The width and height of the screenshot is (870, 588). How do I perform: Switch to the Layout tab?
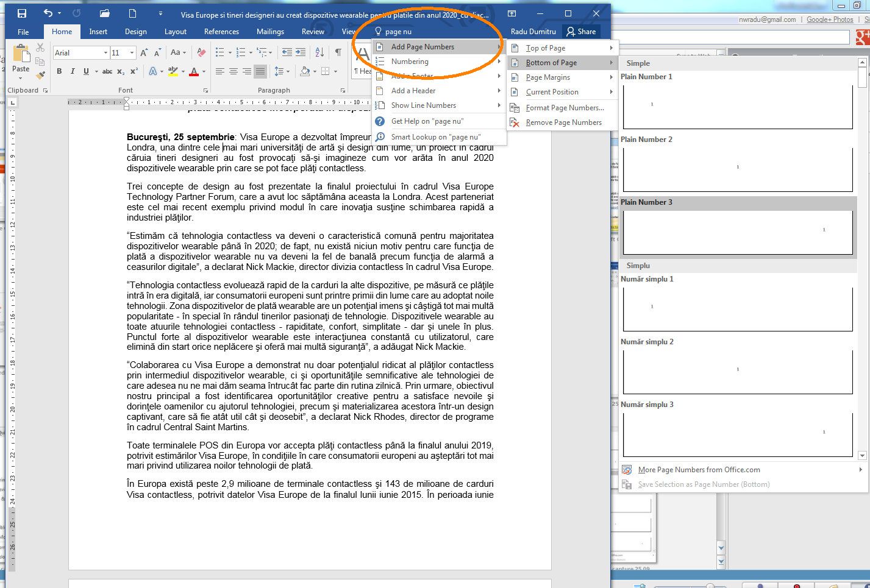coord(176,32)
